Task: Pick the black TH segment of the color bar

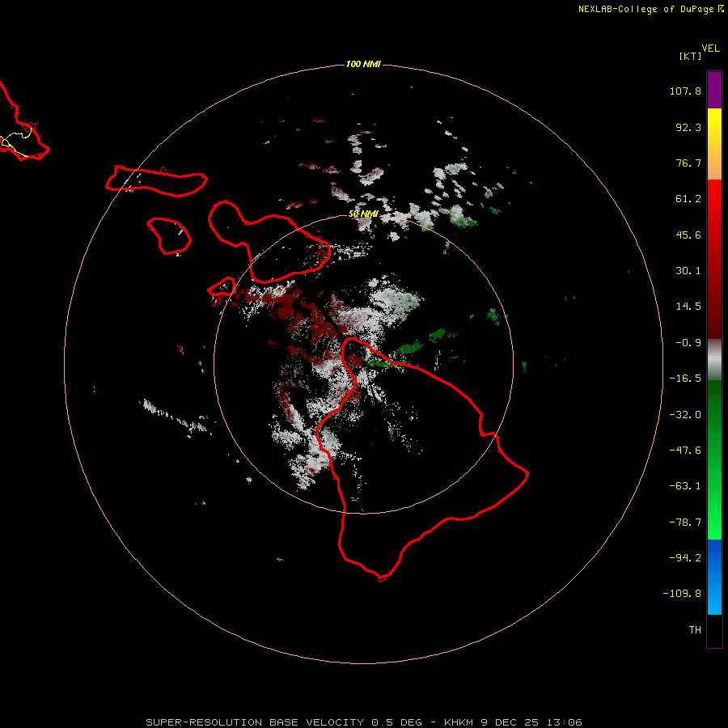Action: click(714, 630)
